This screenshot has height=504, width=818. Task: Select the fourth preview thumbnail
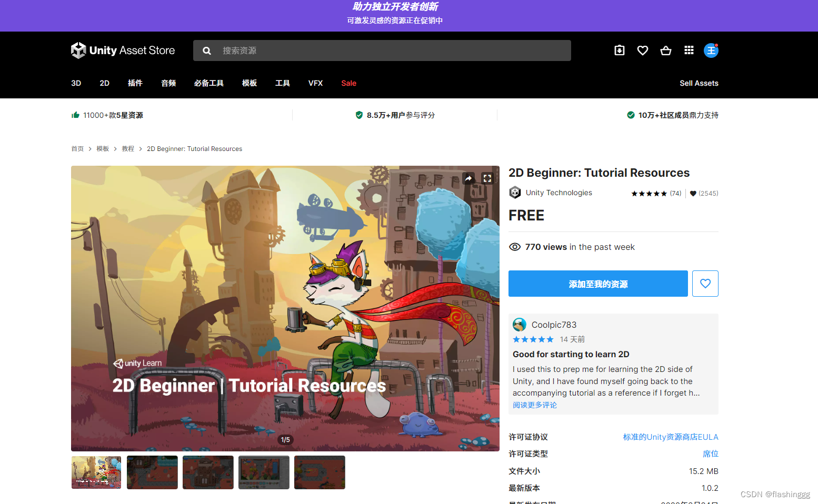pyautogui.click(x=264, y=472)
